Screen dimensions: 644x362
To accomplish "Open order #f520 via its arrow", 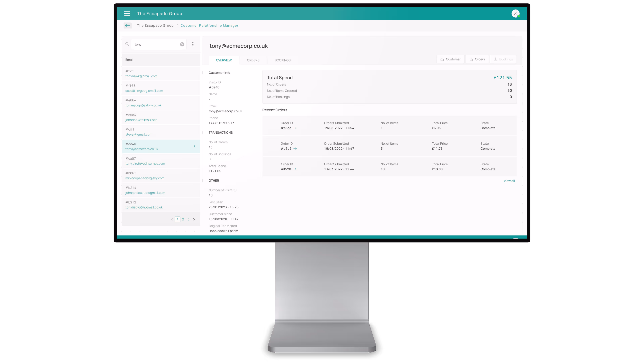I will [x=295, y=169].
